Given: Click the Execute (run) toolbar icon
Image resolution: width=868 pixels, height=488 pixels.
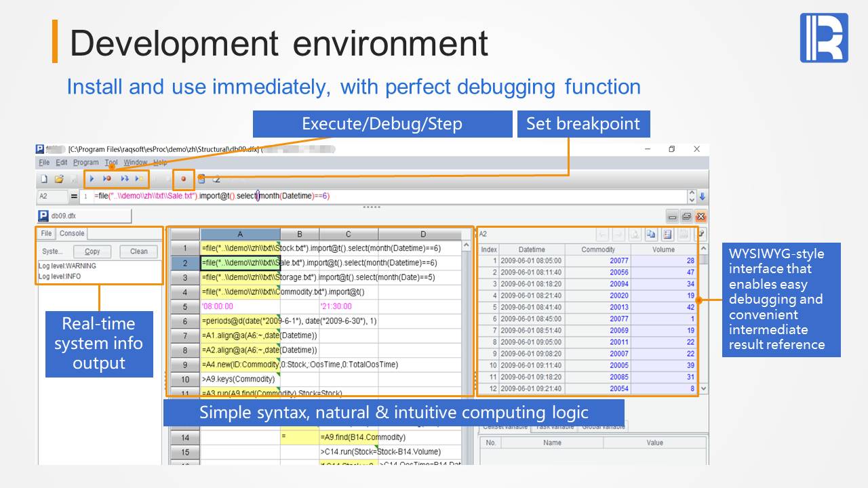Looking at the screenshot, I should [x=92, y=179].
